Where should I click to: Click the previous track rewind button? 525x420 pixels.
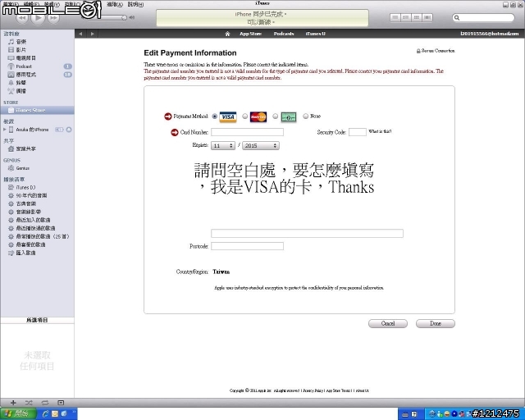(x=22, y=18)
